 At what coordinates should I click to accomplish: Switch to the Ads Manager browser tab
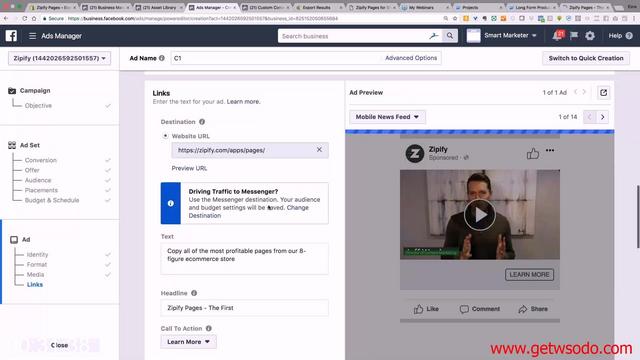(x=212, y=7)
